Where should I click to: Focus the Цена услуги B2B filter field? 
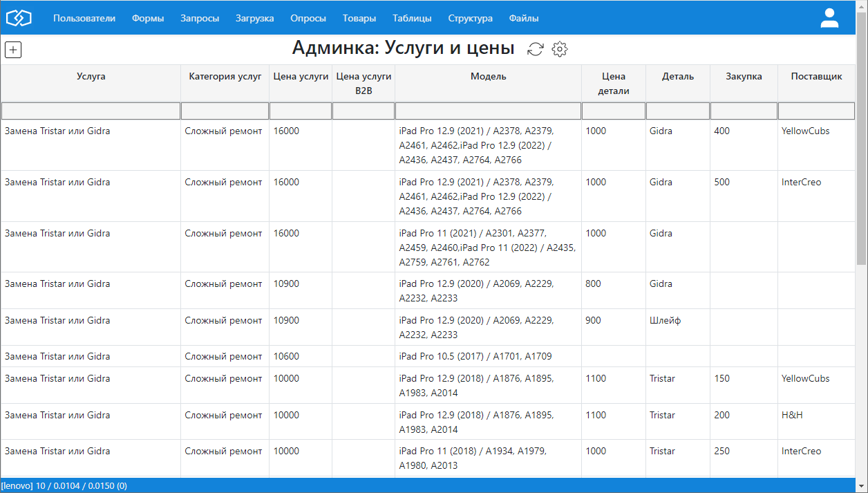click(x=364, y=111)
